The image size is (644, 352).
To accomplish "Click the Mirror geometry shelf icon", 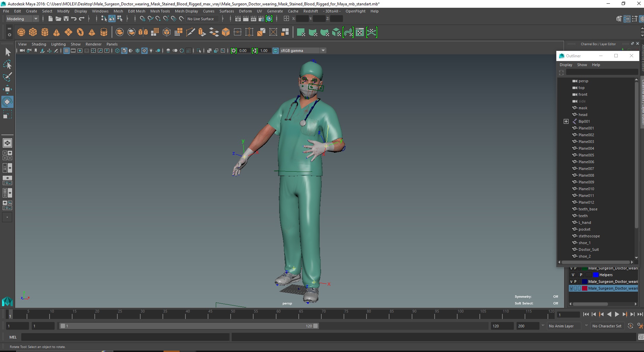I will [x=143, y=32].
